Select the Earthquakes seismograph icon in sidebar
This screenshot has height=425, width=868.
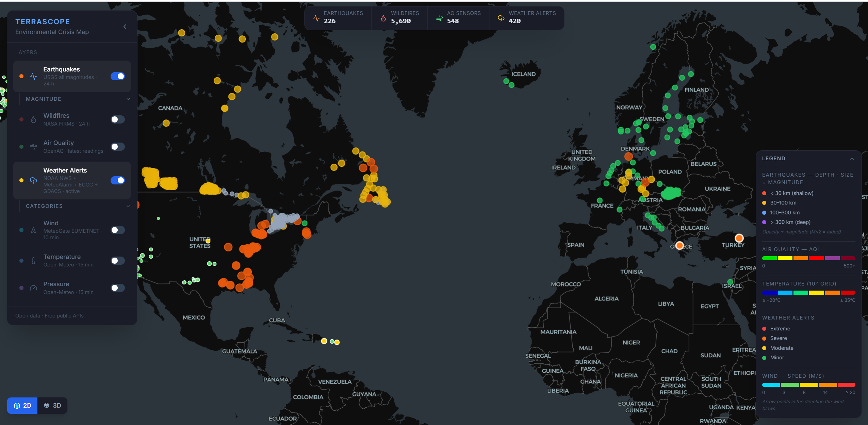point(33,76)
